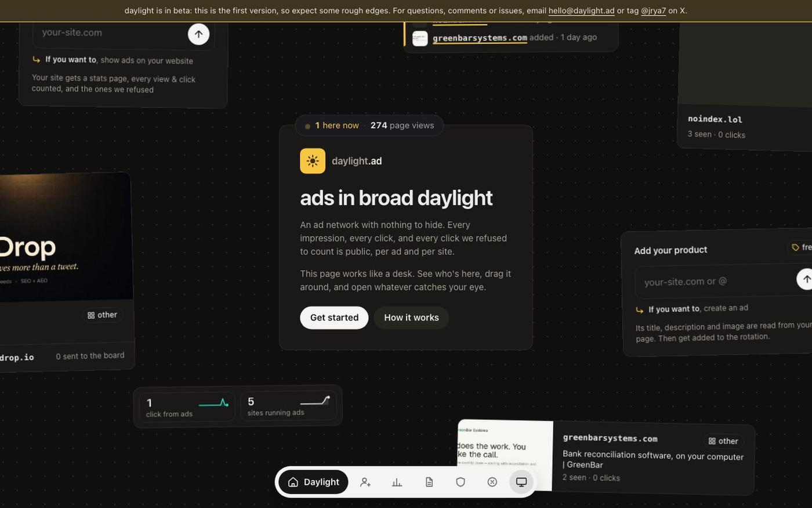Click the '1 click from ads' stat tile

click(x=187, y=406)
